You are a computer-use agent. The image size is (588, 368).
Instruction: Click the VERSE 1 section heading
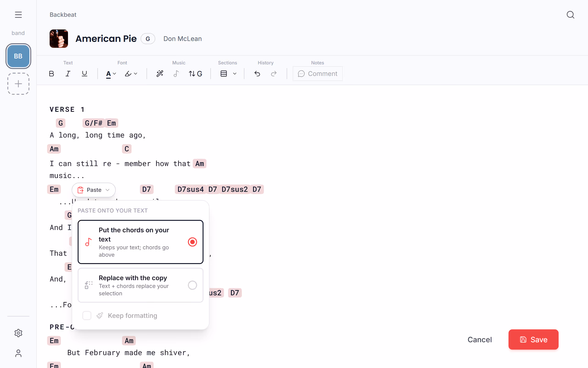[x=67, y=109]
